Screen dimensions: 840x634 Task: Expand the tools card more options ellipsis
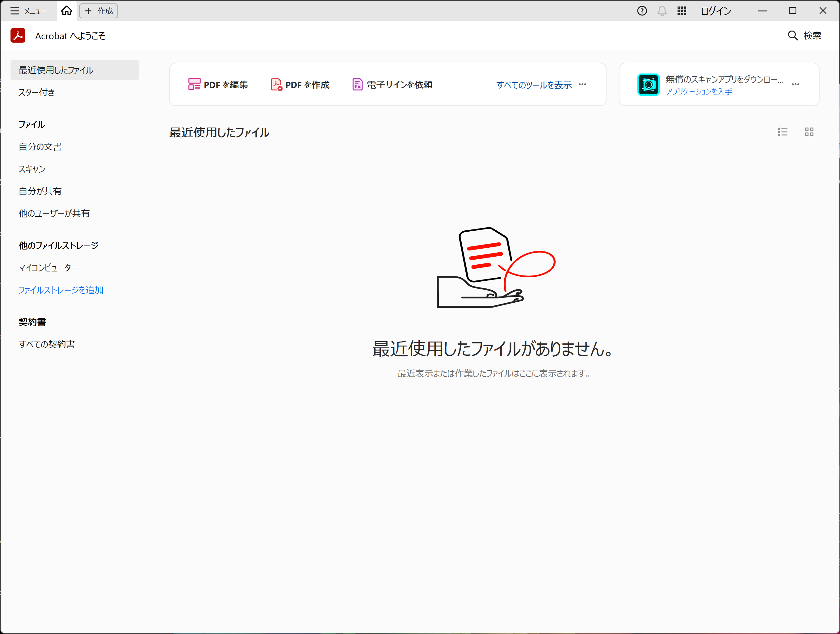click(582, 84)
